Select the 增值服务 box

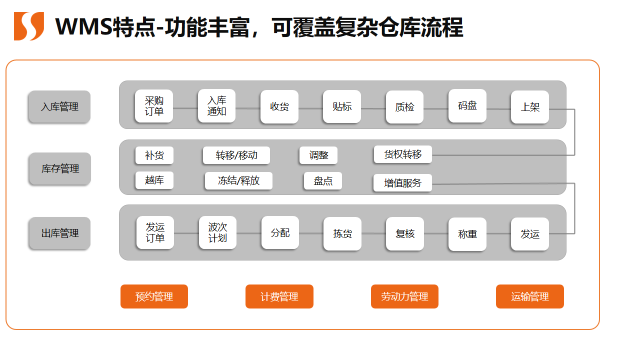coord(402,183)
